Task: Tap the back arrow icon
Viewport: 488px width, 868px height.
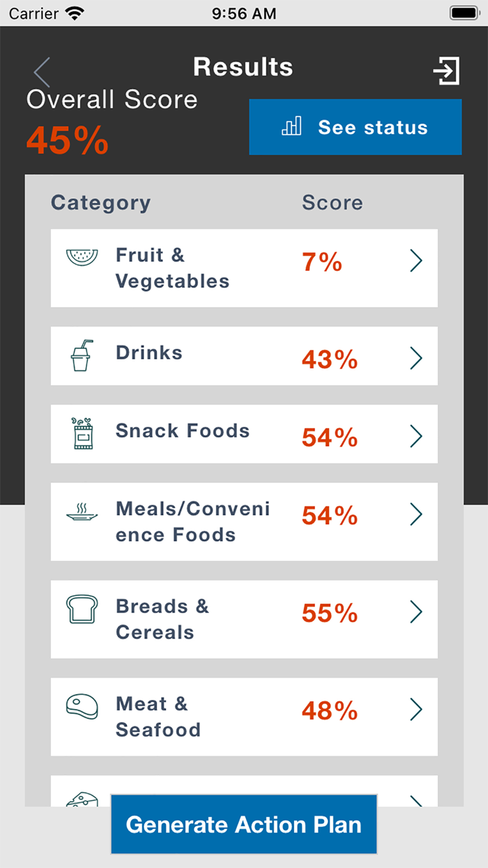Action: click(x=42, y=72)
